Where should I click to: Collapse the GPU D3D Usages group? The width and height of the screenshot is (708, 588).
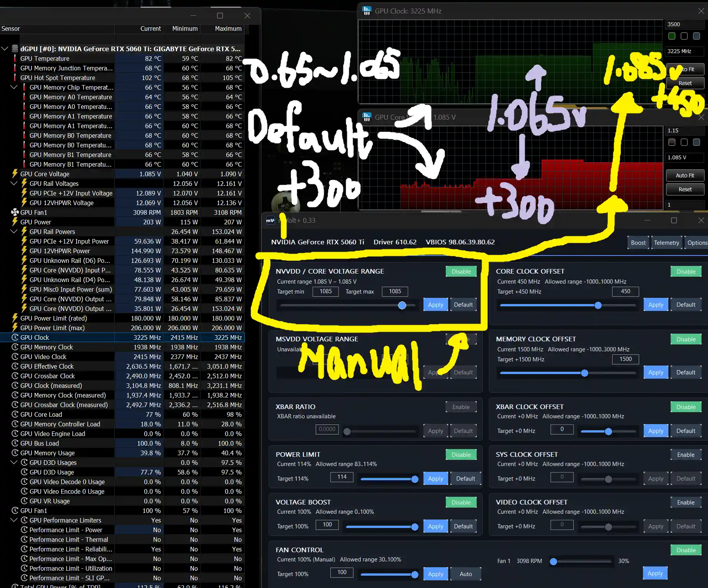click(14, 463)
